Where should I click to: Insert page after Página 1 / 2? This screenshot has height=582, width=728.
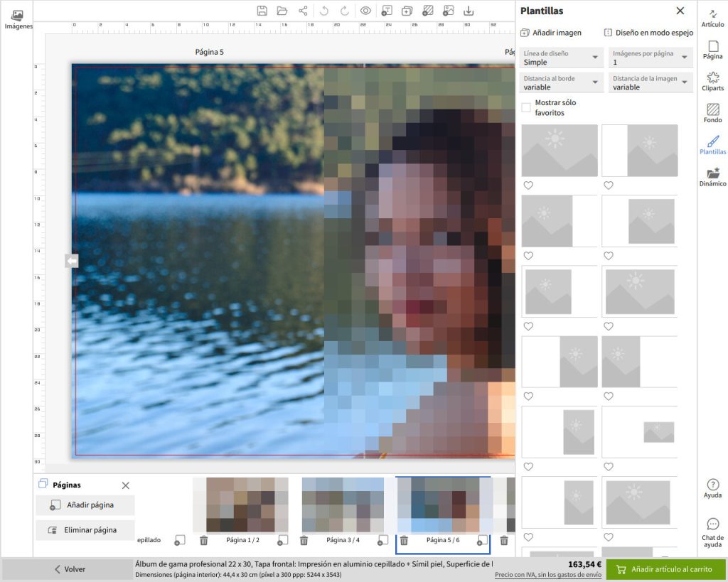coord(282,540)
